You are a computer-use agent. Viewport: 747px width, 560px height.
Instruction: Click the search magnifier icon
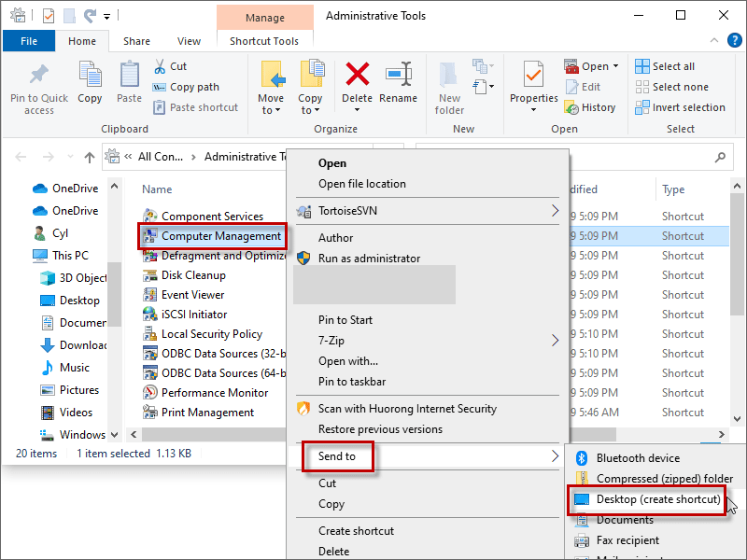[720, 157]
